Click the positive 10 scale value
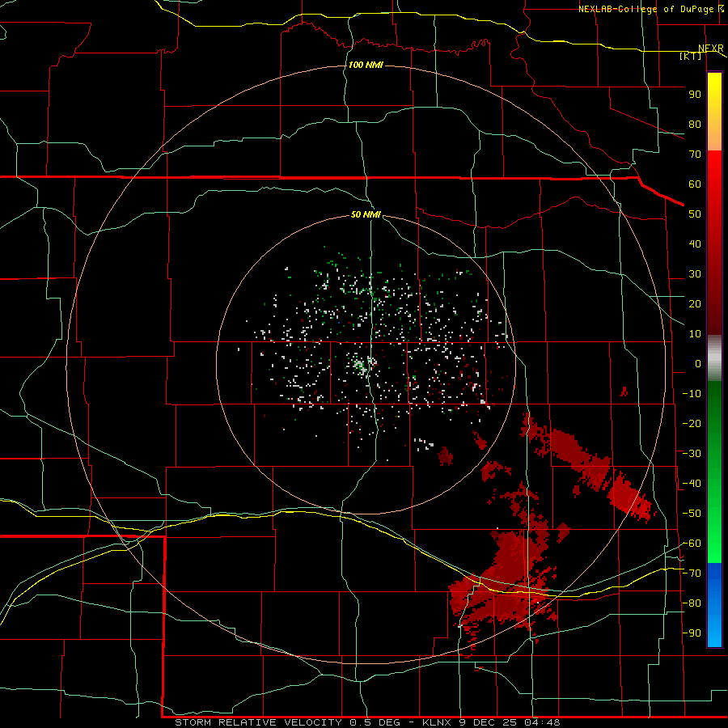 tap(695, 334)
